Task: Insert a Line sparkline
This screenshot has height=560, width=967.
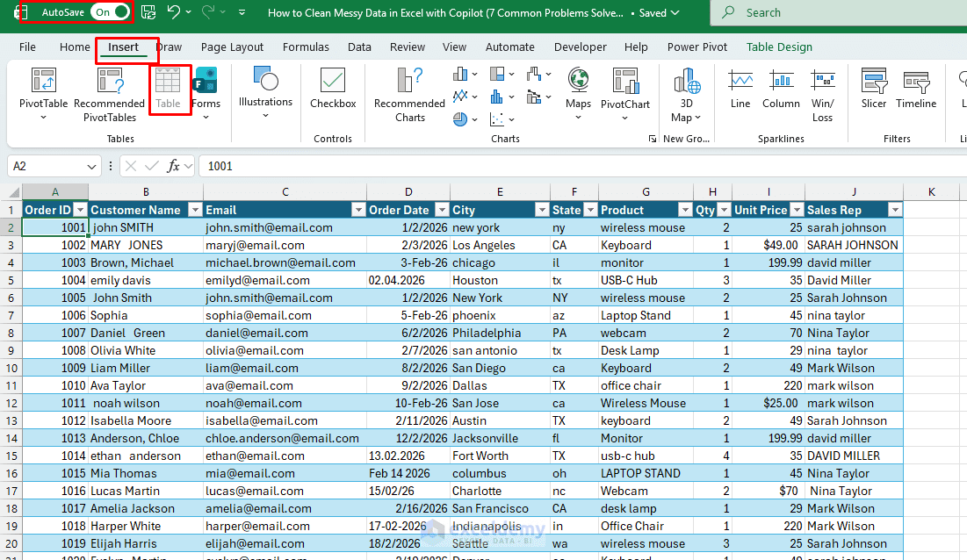Action: (x=740, y=90)
